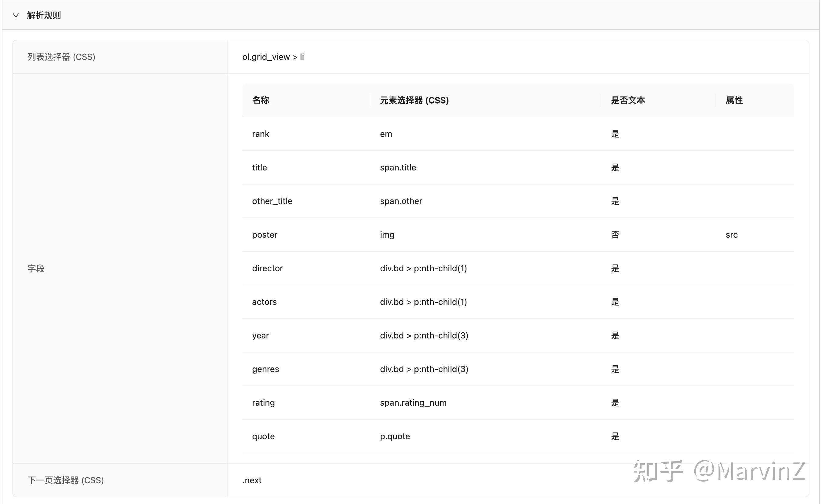Click the 是 value in title row
Viewport: 826px width, 504px height.
pos(615,167)
